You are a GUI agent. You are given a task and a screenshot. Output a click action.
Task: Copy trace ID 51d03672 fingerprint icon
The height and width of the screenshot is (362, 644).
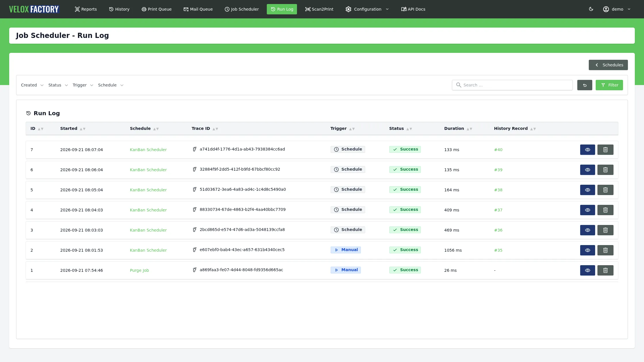tap(195, 189)
